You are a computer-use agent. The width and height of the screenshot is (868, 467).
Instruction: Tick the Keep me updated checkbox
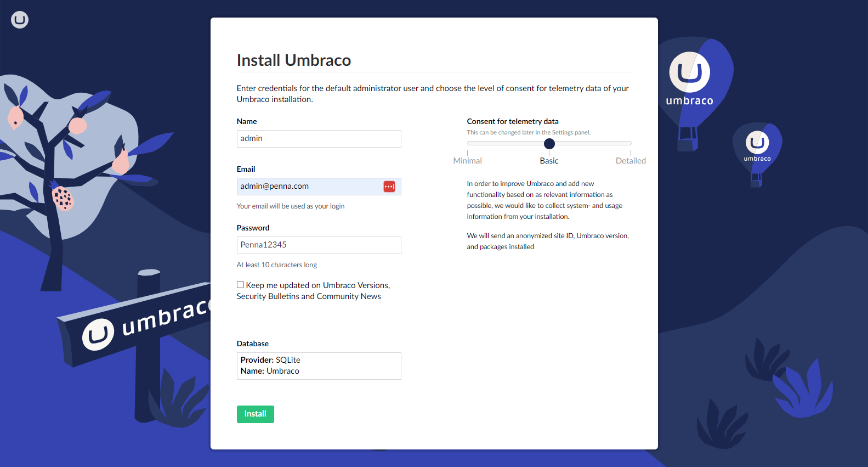point(240,285)
